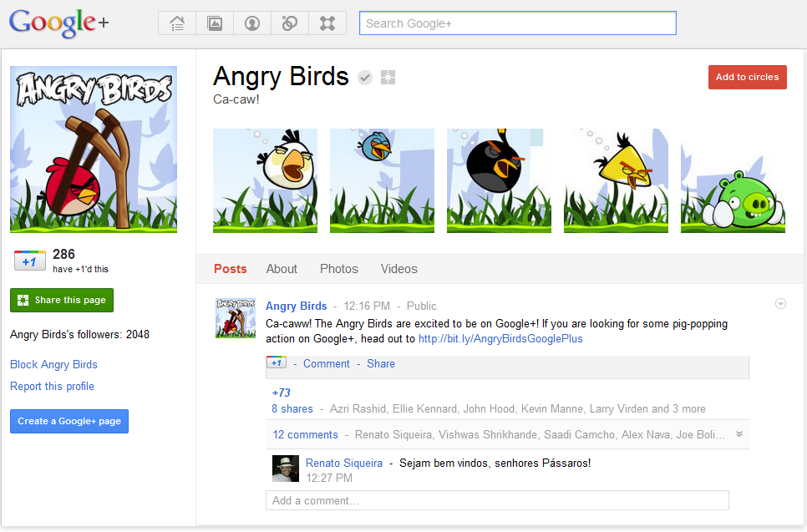Open the Angry Birds profile picture

pos(94,149)
